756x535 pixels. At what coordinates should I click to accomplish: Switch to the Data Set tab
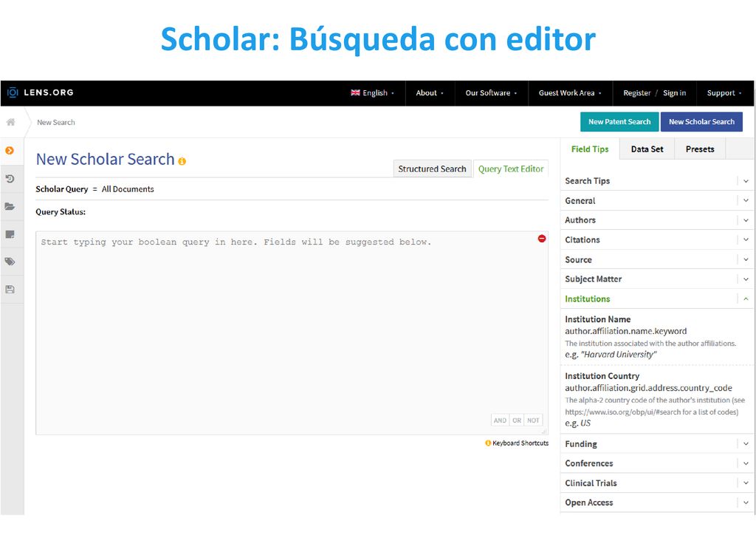(x=647, y=149)
